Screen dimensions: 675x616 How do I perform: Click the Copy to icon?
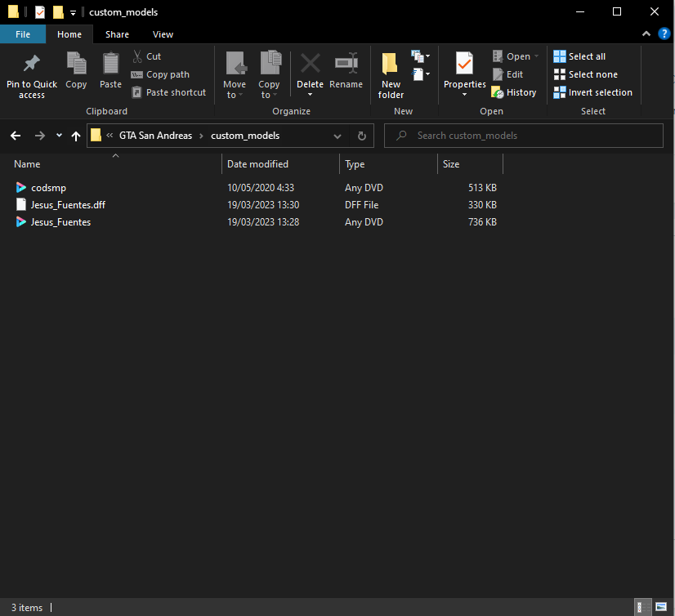[x=270, y=63]
